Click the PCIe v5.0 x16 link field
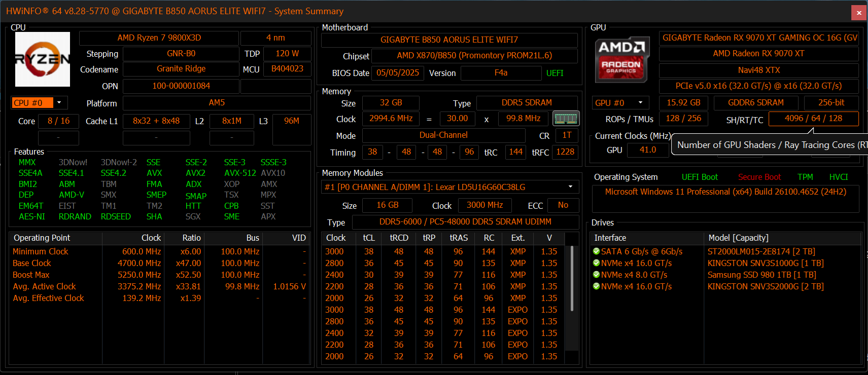 758,86
